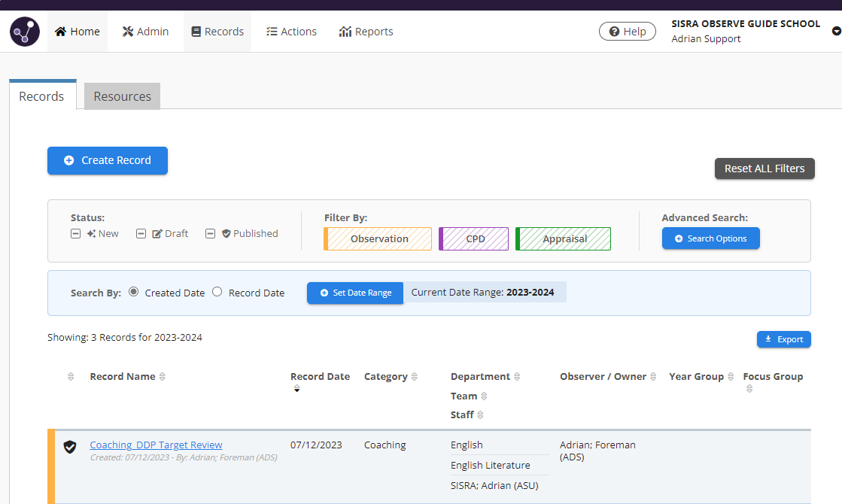The image size is (842, 504).
Task: Sort by the Record Name column arrows
Action: coord(163,377)
